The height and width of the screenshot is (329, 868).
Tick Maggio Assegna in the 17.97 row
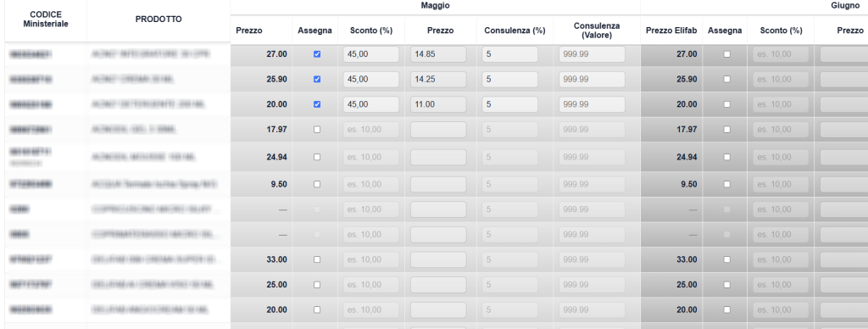coord(317,129)
